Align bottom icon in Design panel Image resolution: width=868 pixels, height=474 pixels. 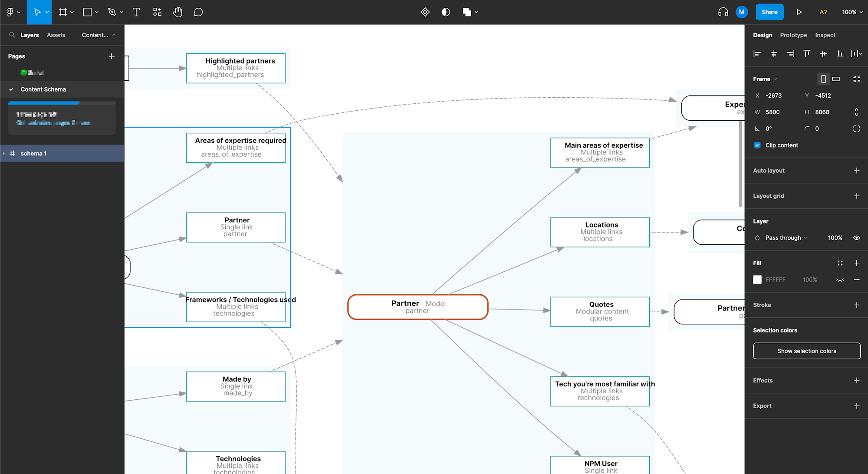840,54
